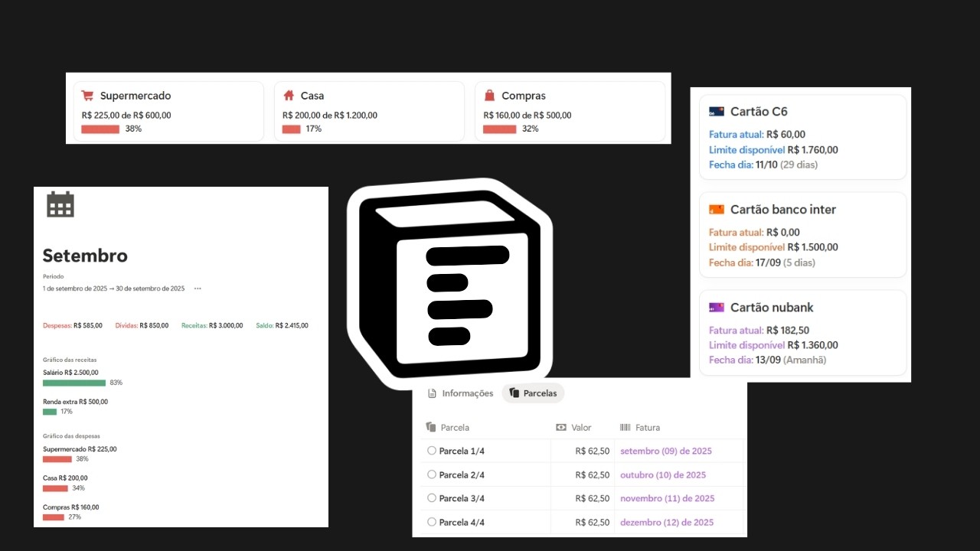The width and height of the screenshot is (980, 551).
Task: Open the three-dot menu beside Período dates
Action: click(x=198, y=289)
